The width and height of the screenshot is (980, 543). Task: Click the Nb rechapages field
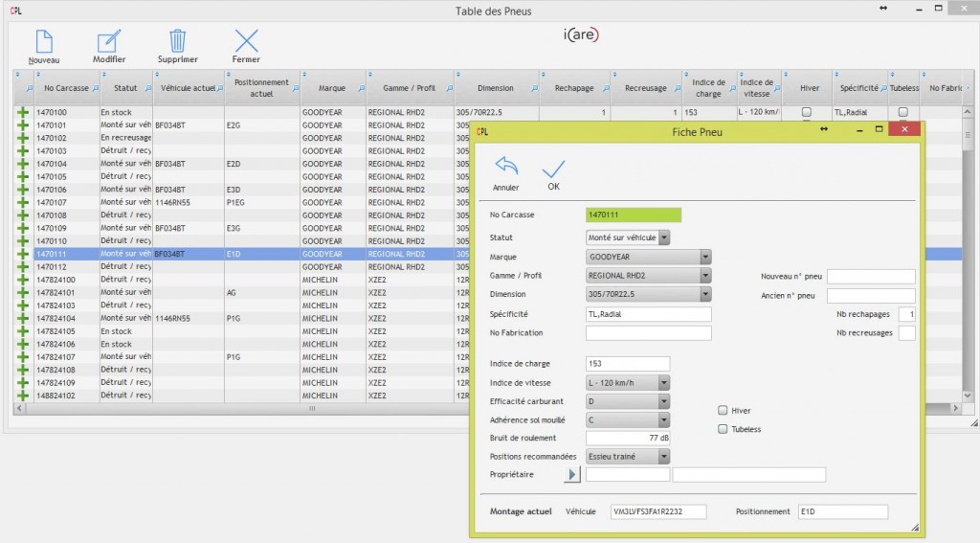point(907,315)
